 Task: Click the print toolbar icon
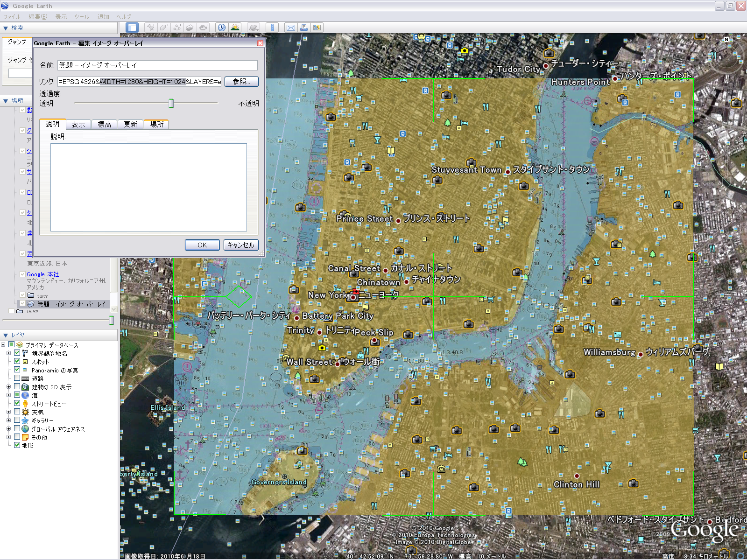304,28
